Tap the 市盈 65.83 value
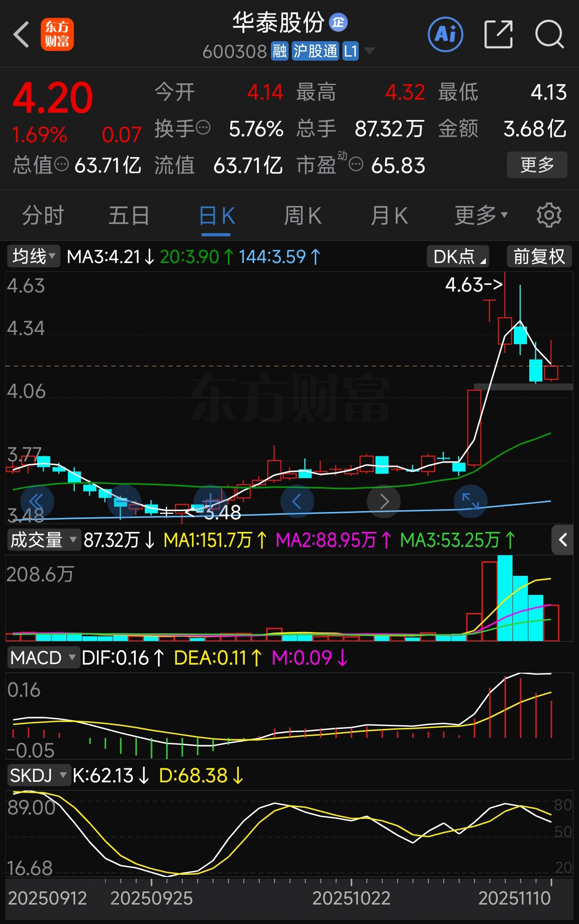Image resolution: width=579 pixels, height=924 pixels. [x=398, y=165]
